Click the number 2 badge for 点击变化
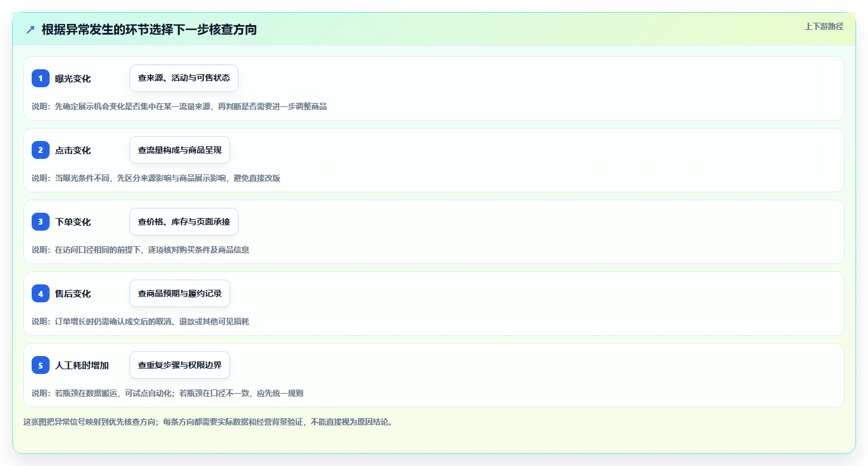The image size is (868, 466). click(41, 150)
